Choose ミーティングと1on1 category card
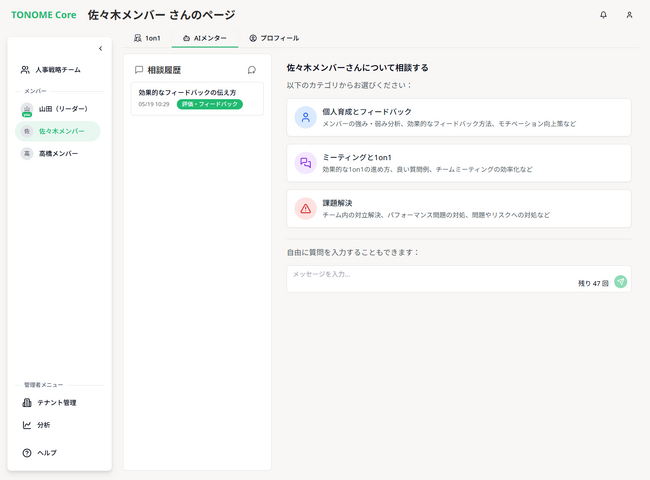This screenshot has height=480, width=650. click(459, 163)
